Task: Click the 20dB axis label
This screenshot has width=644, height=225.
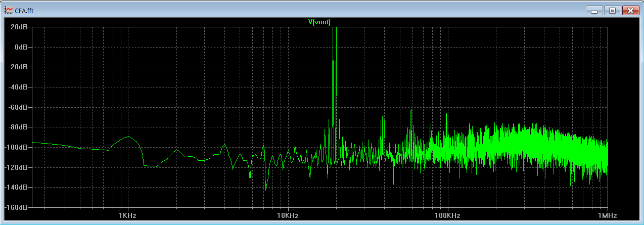Action: pos(19,27)
